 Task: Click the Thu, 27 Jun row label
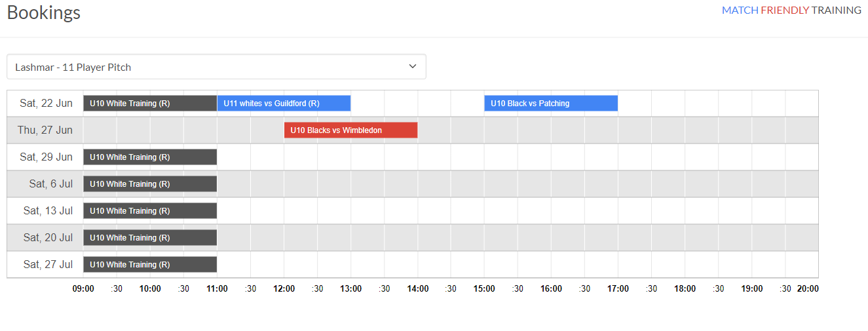click(x=45, y=130)
